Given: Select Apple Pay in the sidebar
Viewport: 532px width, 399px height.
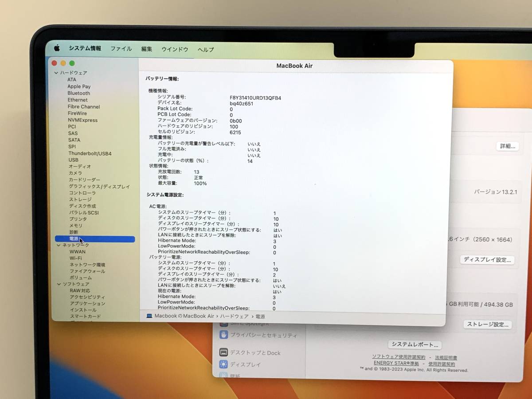Looking at the screenshot, I should tap(79, 86).
